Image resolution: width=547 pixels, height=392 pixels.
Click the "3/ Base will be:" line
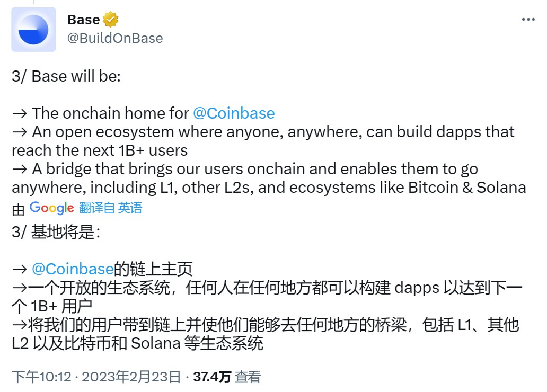pos(67,76)
